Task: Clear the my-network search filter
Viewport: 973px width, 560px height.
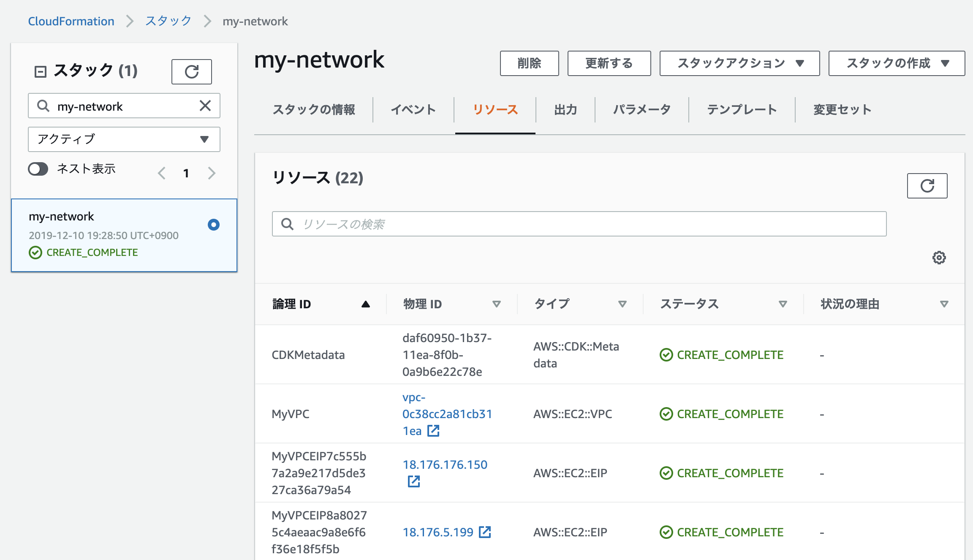Action: pyautogui.click(x=205, y=106)
